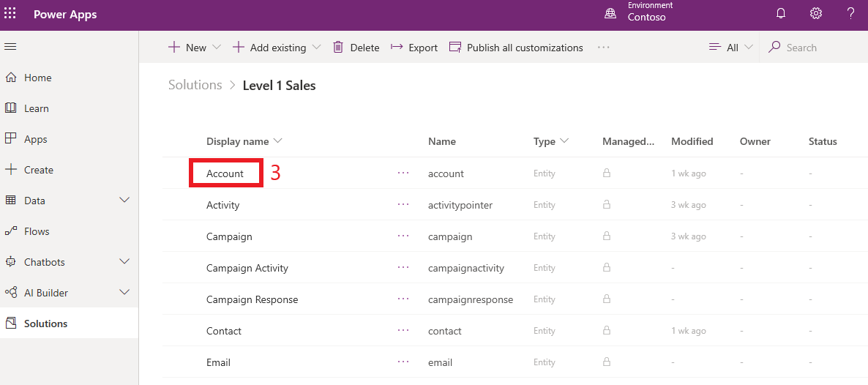Open more options for Email row

pos(403,362)
